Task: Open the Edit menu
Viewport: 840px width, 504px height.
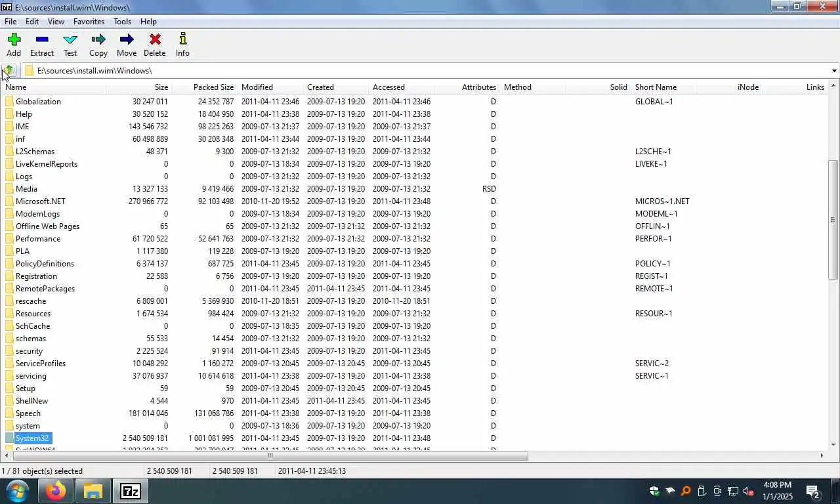Action: pyautogui.click(x=32, y=22)
